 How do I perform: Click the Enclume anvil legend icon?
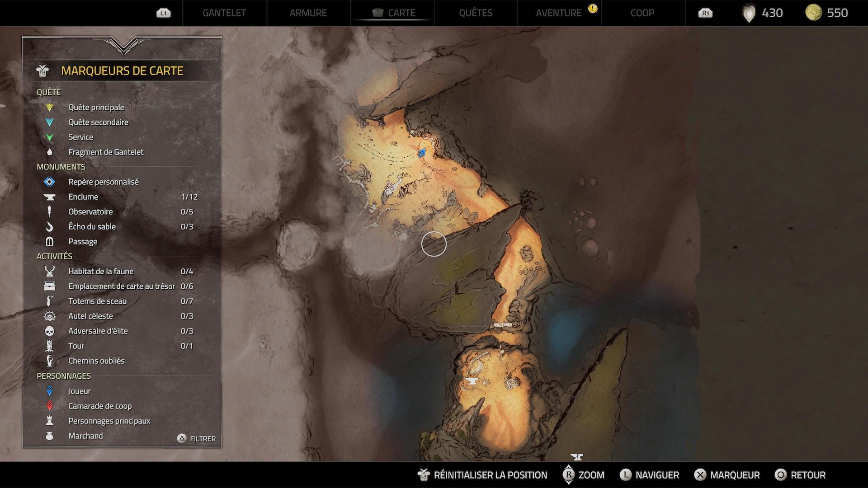click(x=50, y=197)
